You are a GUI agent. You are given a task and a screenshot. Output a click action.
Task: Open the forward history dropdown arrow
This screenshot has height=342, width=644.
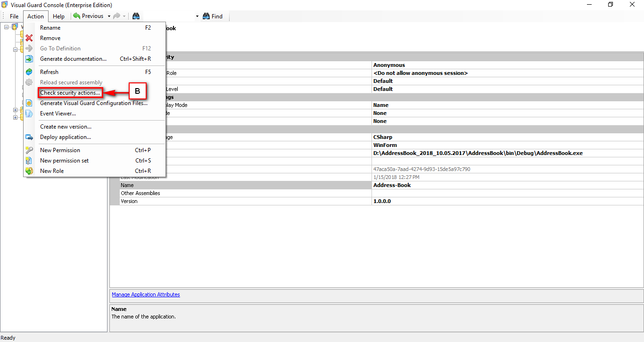124,16
